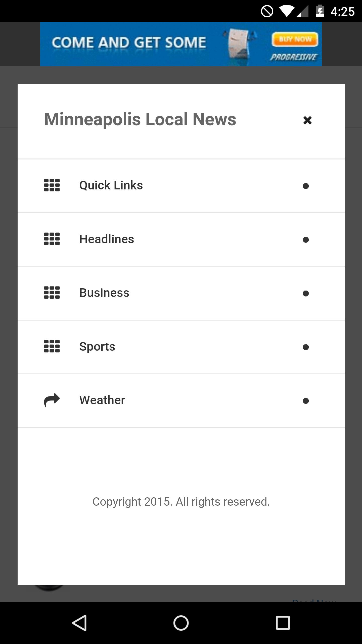Tap the grid icon beside Sports

pyautogui.click(x=52, y=346)
